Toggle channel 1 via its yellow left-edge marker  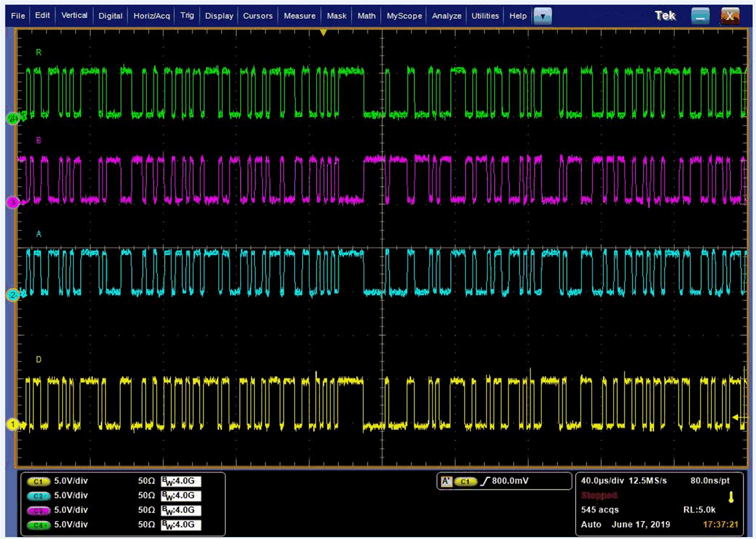(x=13, y=424)
